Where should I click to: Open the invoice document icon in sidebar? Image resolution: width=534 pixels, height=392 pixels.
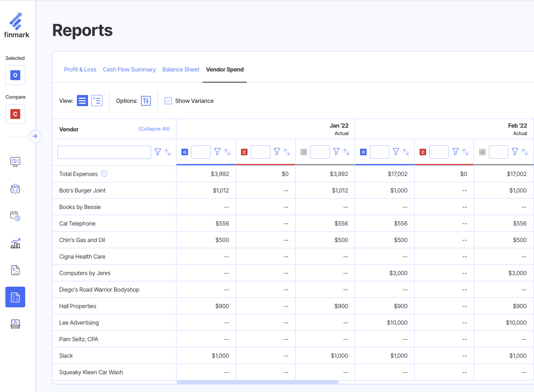[x=15, y=270]
